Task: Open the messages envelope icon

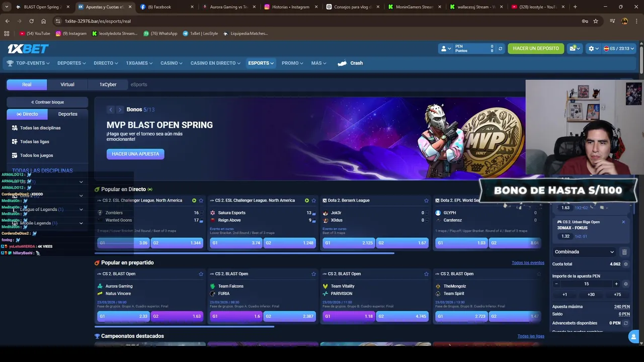Action: click(574, 48)
